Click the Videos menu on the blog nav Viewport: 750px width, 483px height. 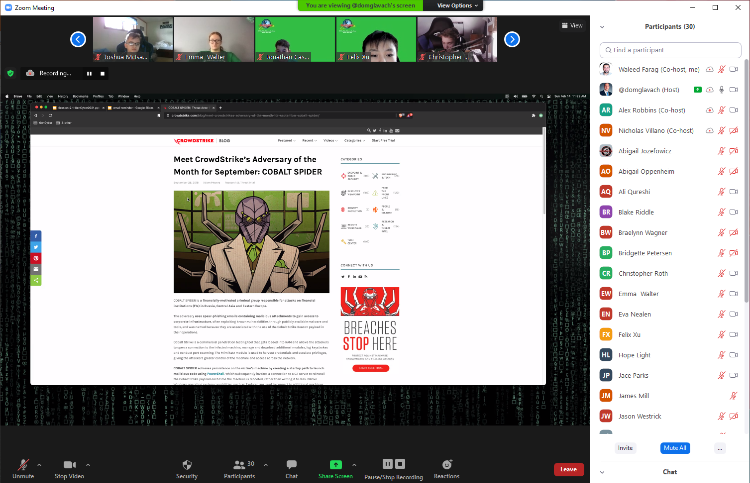click(x=331, y=141)
